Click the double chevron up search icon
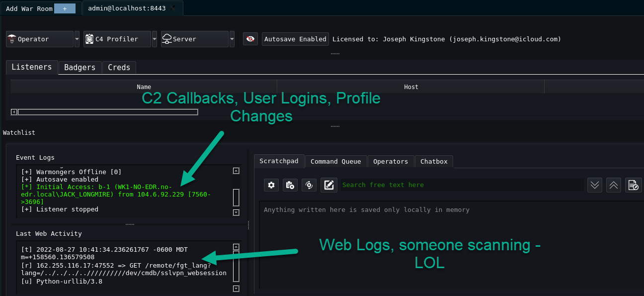The height and width of the screenshot is (296, 644). [x=614, y=185]
